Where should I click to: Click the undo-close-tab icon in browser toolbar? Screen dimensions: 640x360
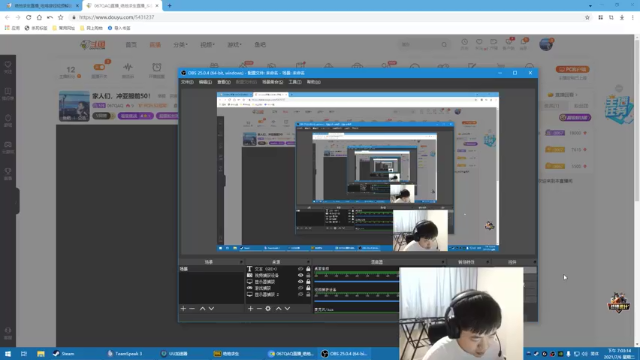[x=50, y=17]
